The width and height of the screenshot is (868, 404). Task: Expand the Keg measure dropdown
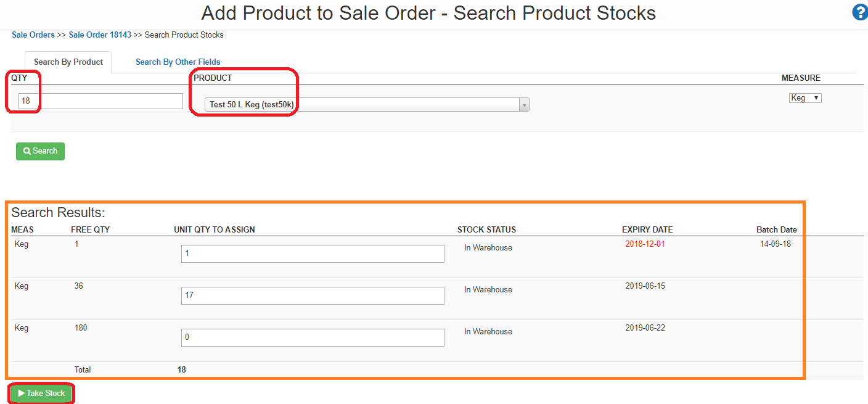[805, 98]
